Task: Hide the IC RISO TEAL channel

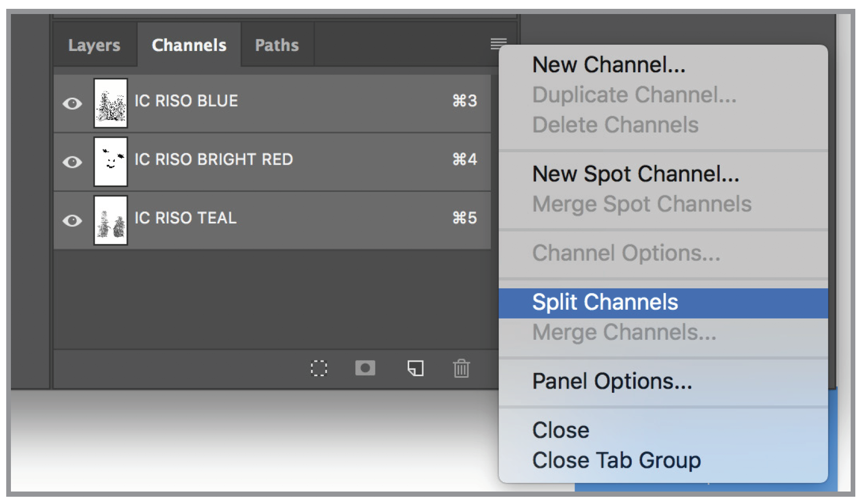Action: pos(72,221)
